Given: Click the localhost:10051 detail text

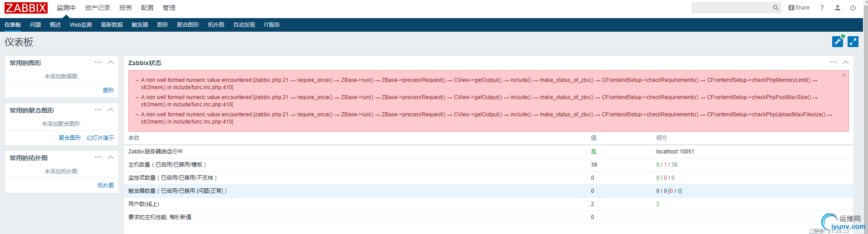Looking at the screenshot, I should point(675,152).
